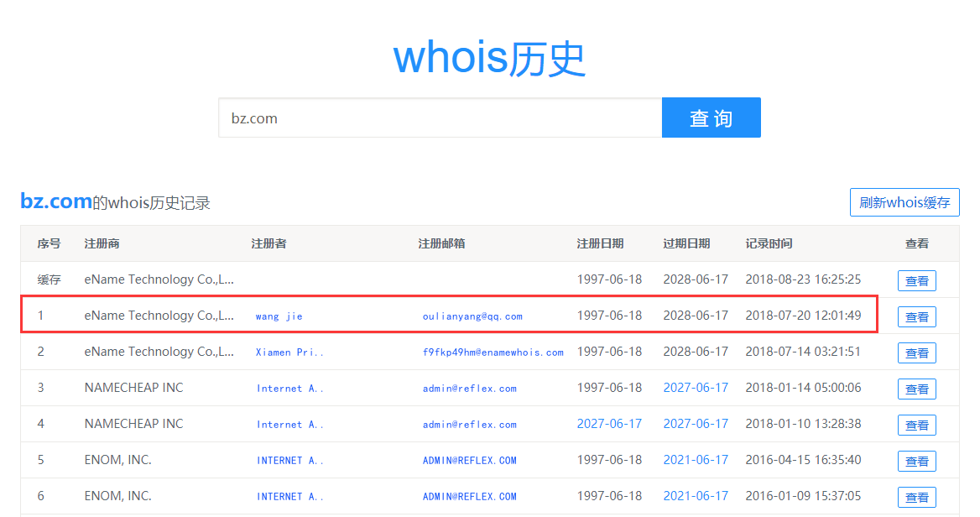Click the whois历史 page title
The image size is (980, 517).
pyautogui.click(x=489, y=58)
